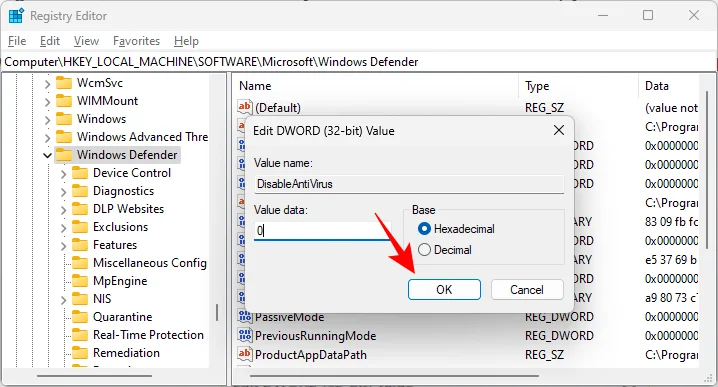Click the Value data input field

tap(322, 231)
